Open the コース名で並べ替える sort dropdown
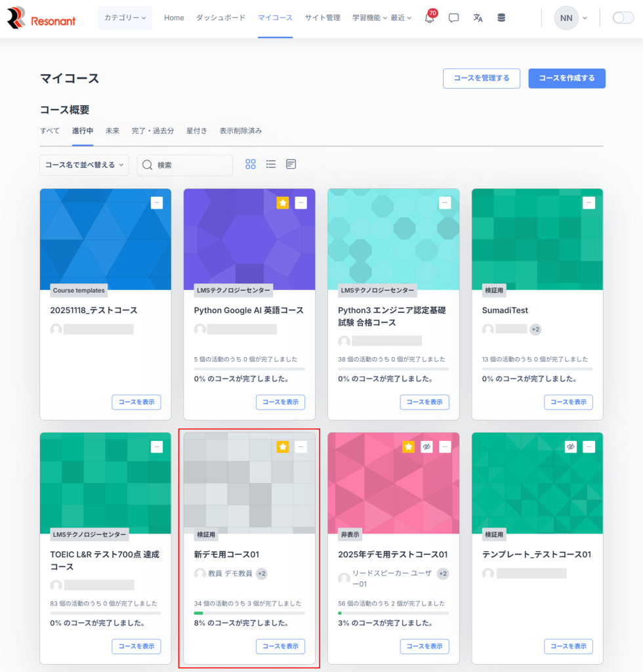The image size is (643, 672). coord(84,165)
